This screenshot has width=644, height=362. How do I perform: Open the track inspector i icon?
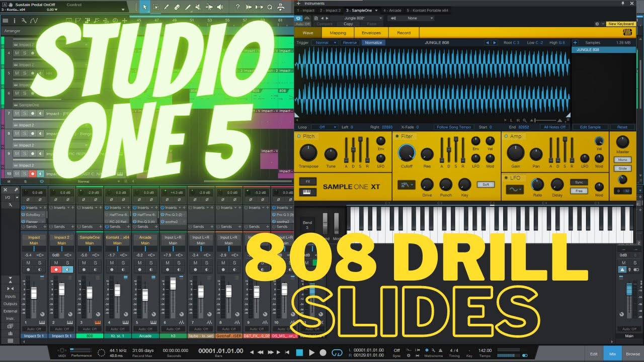pos(15,21)
